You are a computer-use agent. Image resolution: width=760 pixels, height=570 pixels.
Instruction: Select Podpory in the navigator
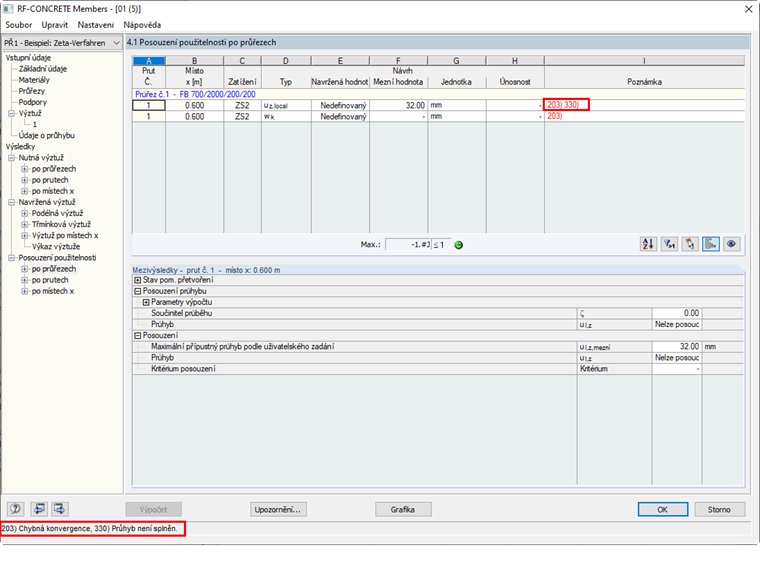click(32, 102)
